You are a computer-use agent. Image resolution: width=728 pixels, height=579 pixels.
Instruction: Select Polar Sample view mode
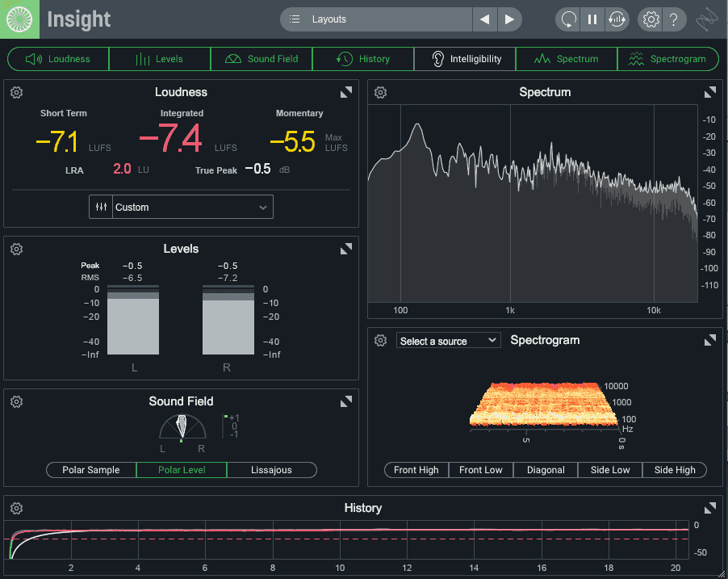coord(91,470)
